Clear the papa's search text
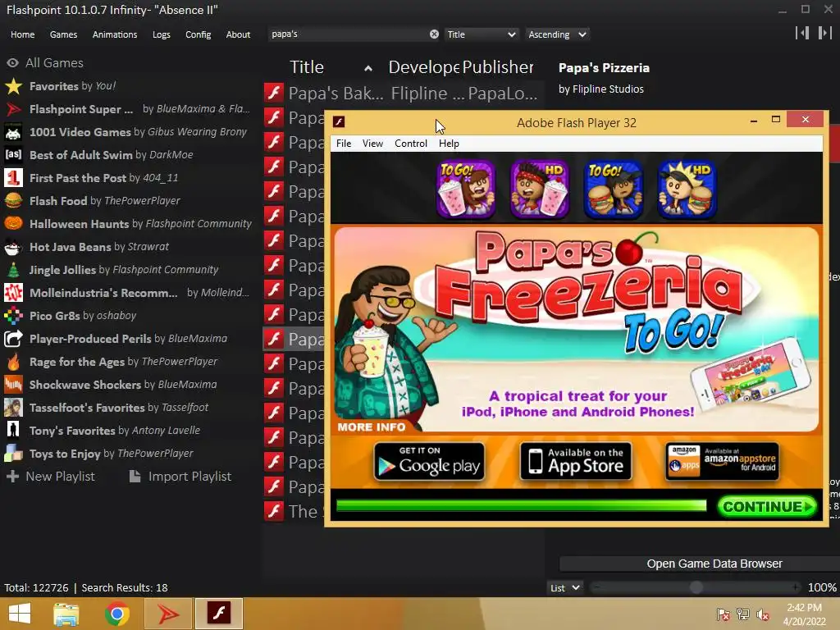840x630 pixels. pos(434,34)
